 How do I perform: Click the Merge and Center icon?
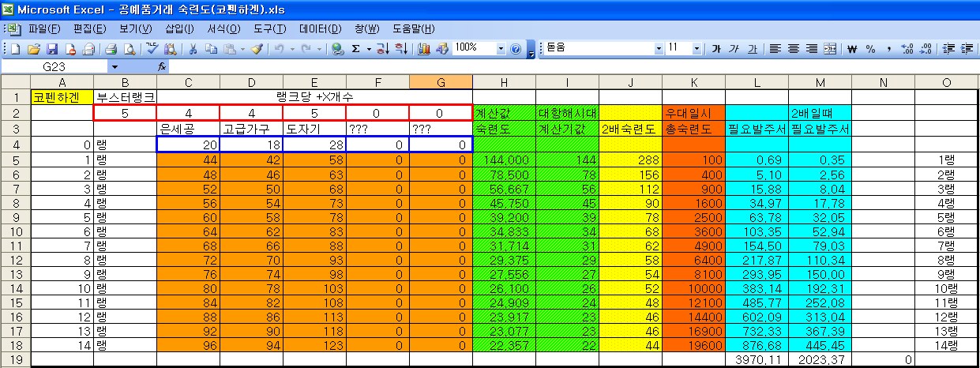[x=830, y=49]
